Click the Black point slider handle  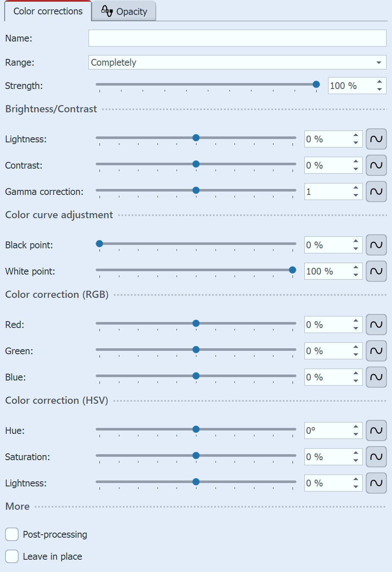(99, 243)
